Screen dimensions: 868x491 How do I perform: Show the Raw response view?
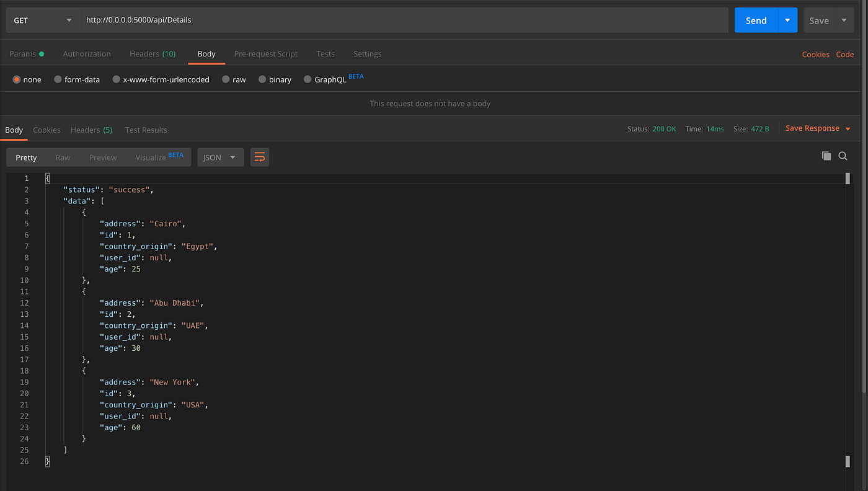pos(63,157)
